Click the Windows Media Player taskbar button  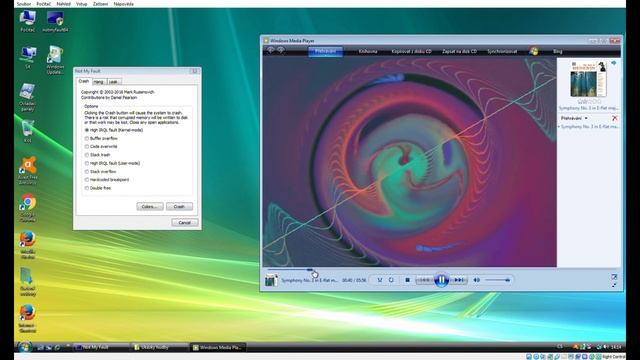pyautogui.click(x=218, y=347)
